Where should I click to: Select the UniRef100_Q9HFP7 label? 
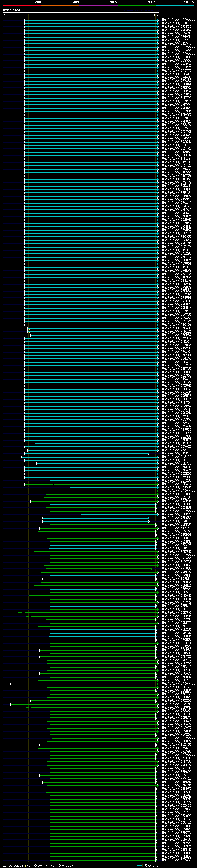pyautogui.click(x=177, y=572)
